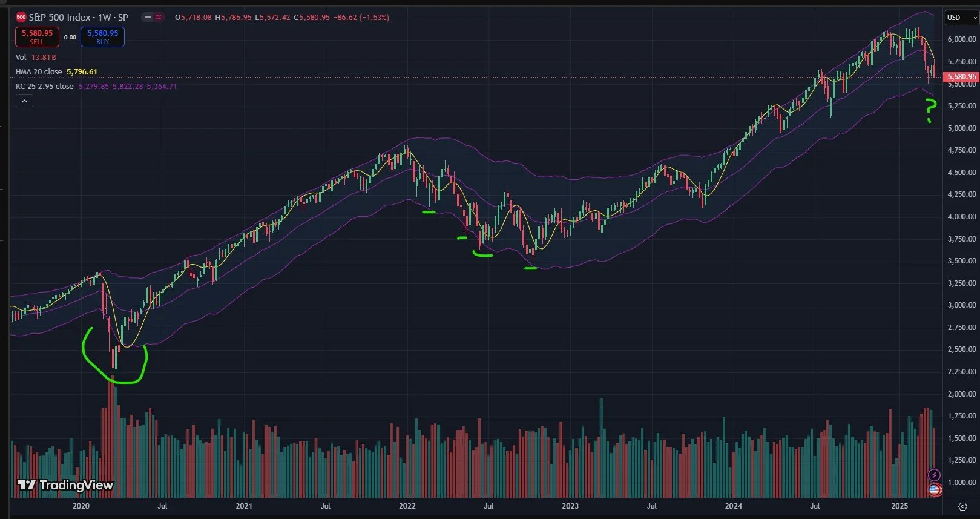Click the close price value C5,580.95 in header
Viewport: 980px width, 519px height.
point(311,18)
